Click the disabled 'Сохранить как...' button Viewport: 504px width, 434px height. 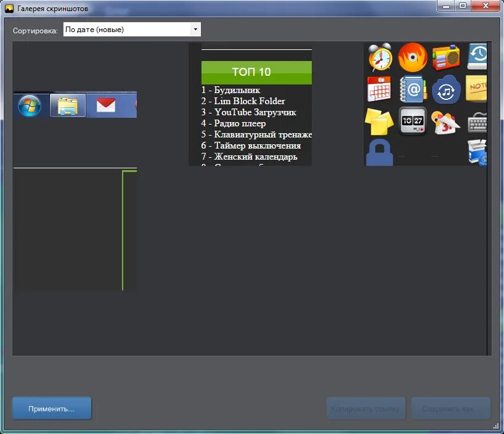451,409
